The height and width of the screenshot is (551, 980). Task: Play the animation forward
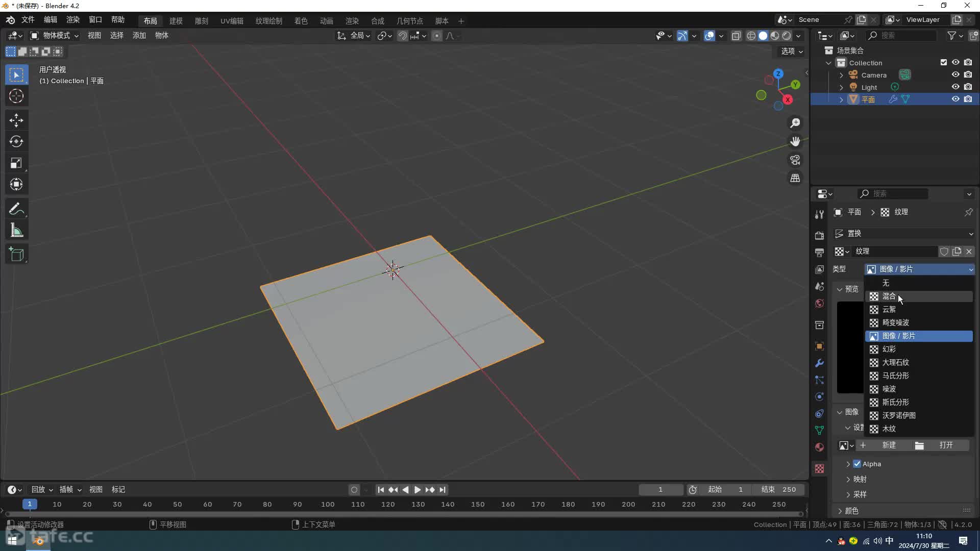pos(417,490)
